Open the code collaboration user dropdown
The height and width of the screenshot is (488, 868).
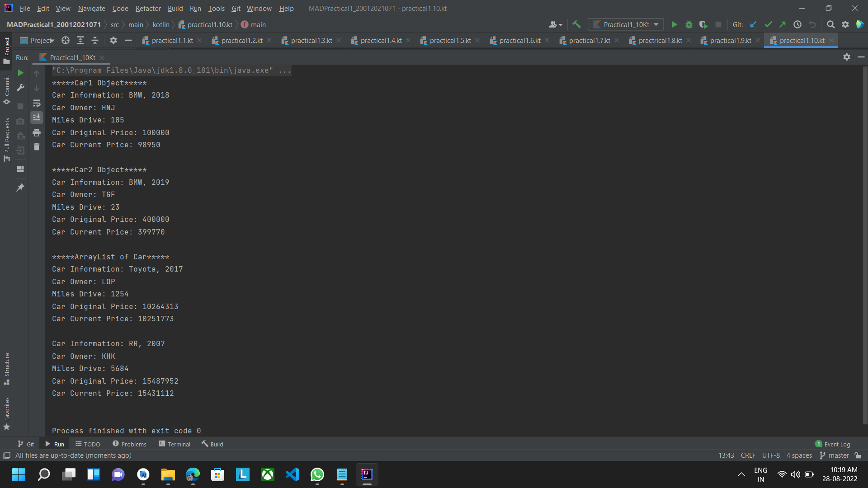tap(555, 24)
